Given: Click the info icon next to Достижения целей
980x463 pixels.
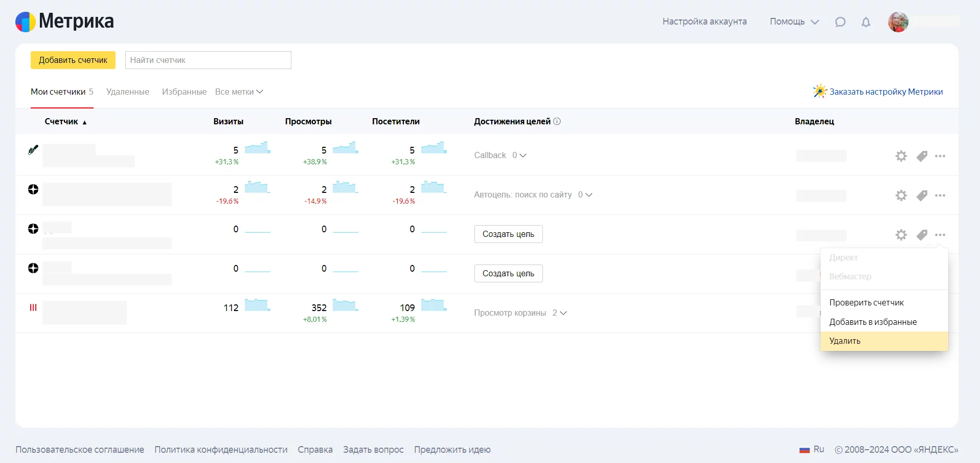Looking at the screenshot, I should (x=557, y=121).
